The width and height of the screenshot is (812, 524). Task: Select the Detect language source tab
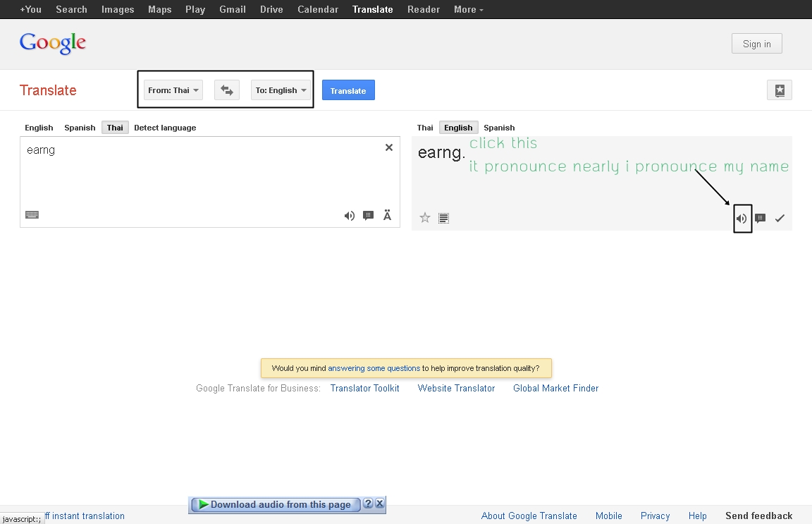tap(165, 128)
